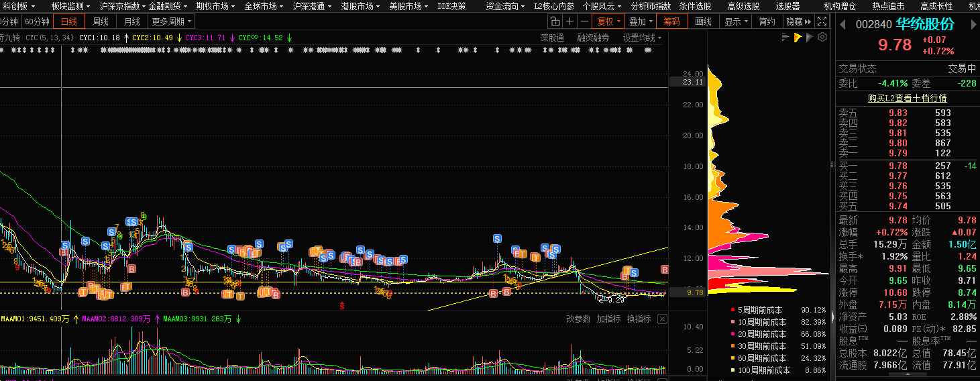Click the lock/unlock chart icon
The height and width of the screenshot is (381, 980).
(x=555, y=21)
